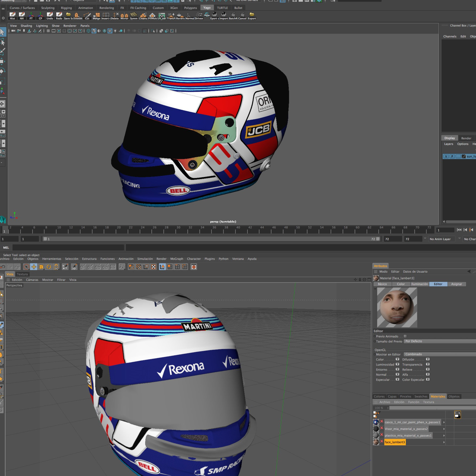Open the Render tab in layer editor

[x=466, y=138]
